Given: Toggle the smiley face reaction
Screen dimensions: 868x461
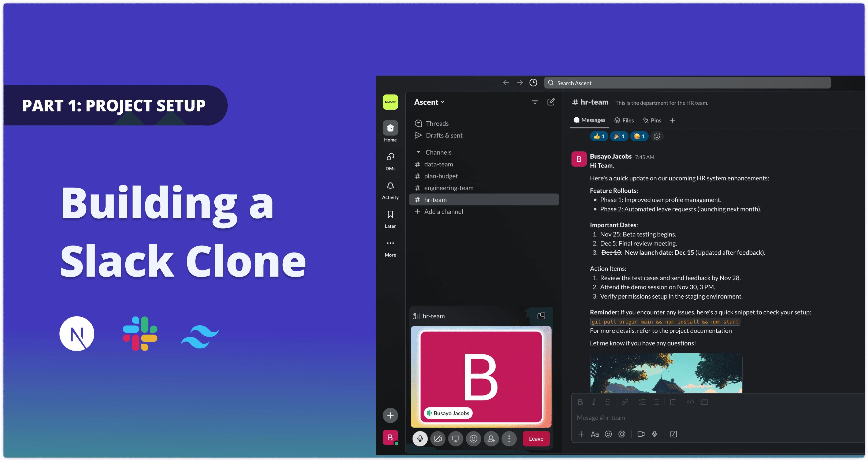Looking at the screenshot, I should [x=639, y=136].
